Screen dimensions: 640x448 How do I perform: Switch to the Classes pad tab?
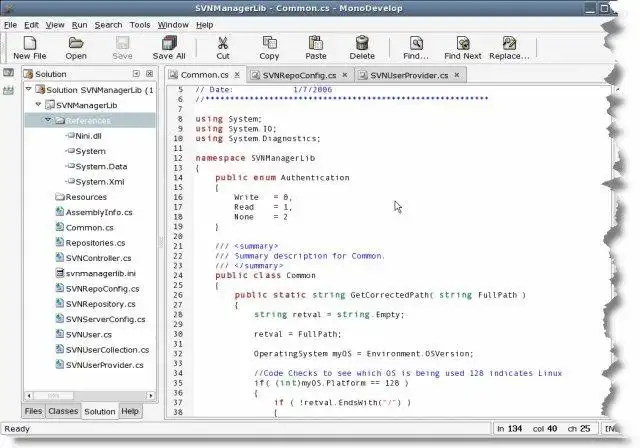(x=63, y=411)
